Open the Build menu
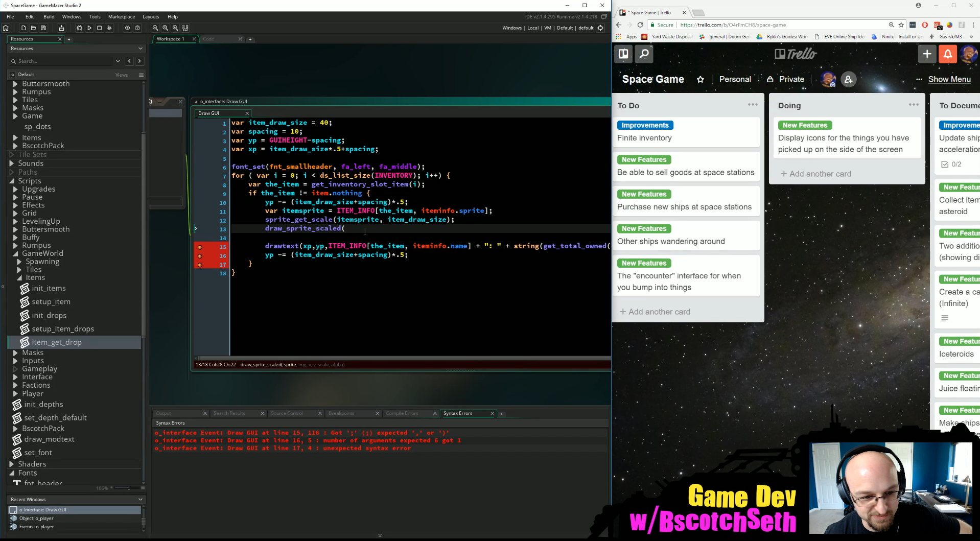Viewport: 980px width, 541px height. pos(49,17)
